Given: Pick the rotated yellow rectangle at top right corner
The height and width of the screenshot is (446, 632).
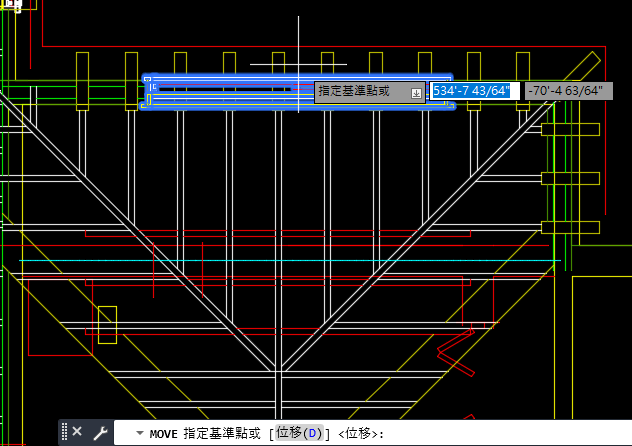Looking at the screenshot, I should pos(583,66).
